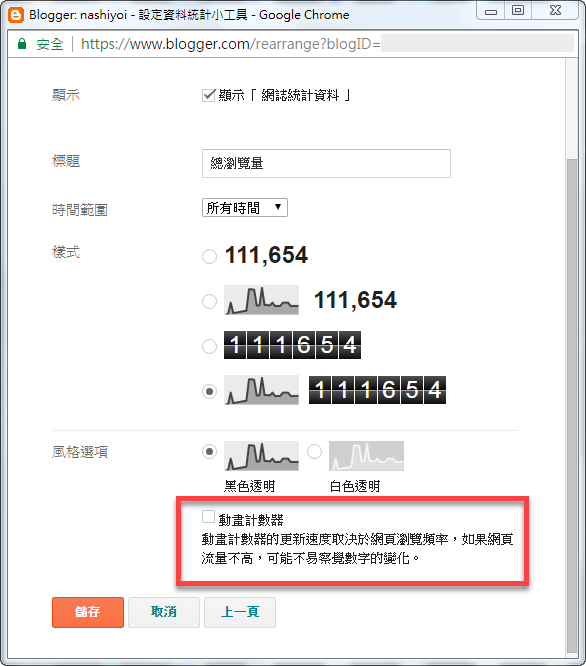Viewport: 586px width, 666px height.
Task: Select black counter digits style radio
Action: pos(209,346)
